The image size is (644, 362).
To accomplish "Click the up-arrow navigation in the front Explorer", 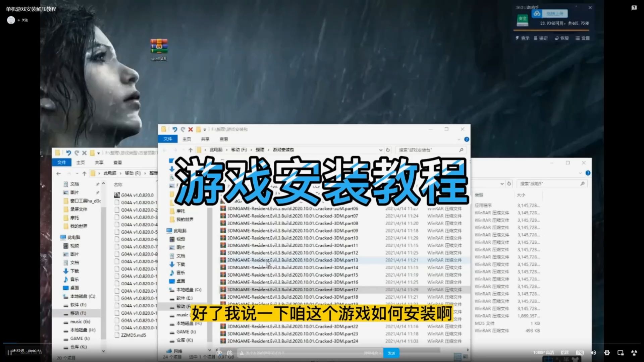I will click(191, 150).
